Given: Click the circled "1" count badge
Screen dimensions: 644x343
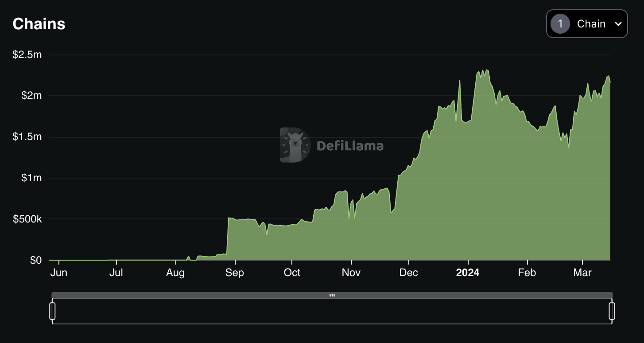Looking at the screenshot, I should (560, 24).
